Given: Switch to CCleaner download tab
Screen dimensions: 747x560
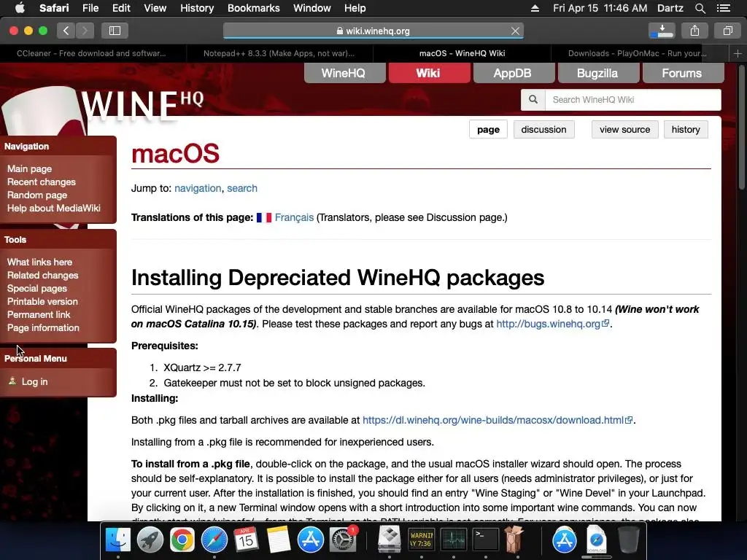Looking at the screenshot, I should tap(91, 53).
